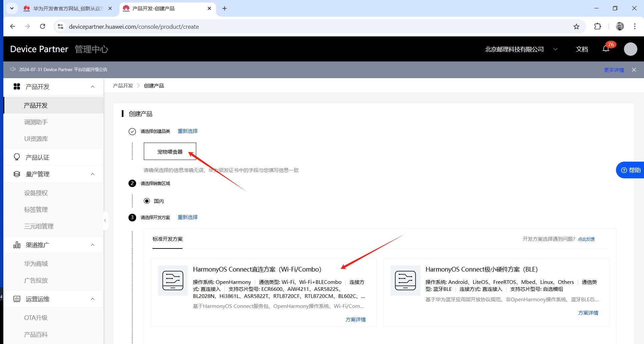Click 产品开发 in the breadcrumb
The image size is (644, 344).
pos(123,86)
